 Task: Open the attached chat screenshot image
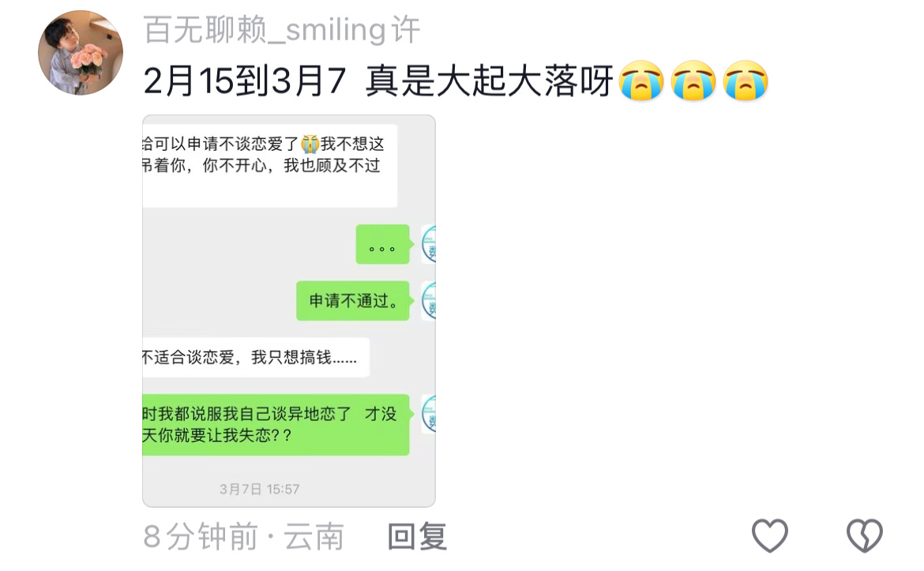[x=289, y=310]
